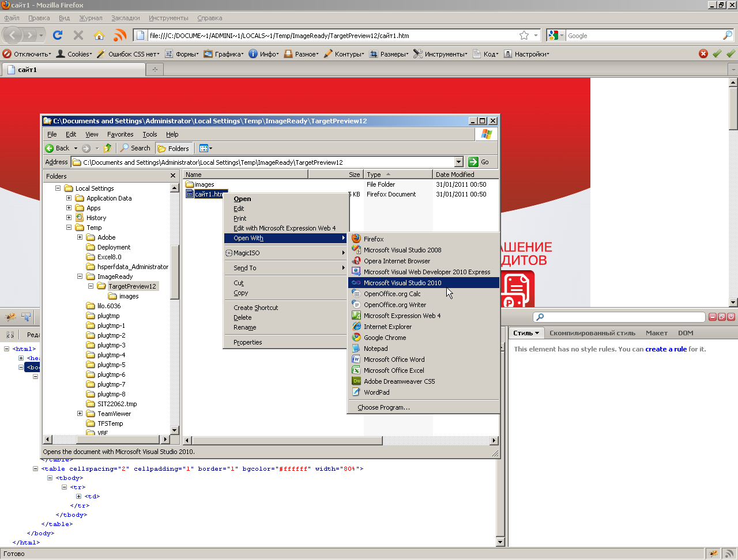Click the Firebug inspect element icon
Image resolution: width=738 pixels, height=560 pixels.
(26, 317)
